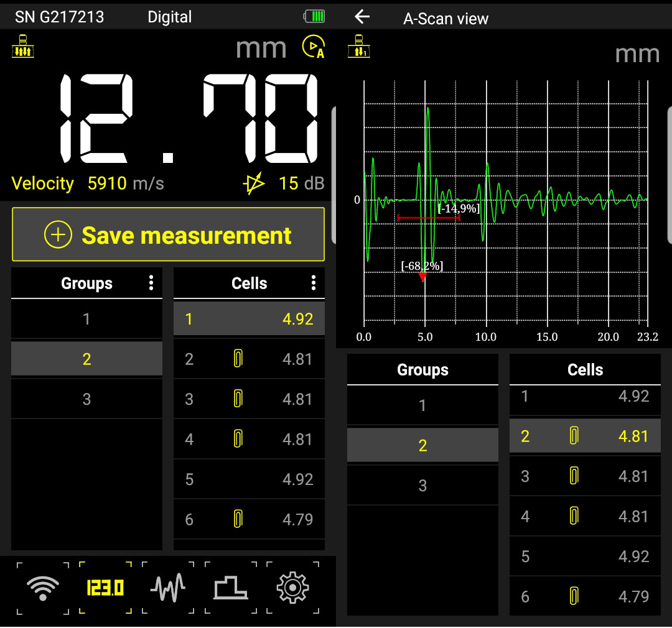Image resolution: width=672 pixels, height=628 pixels.
Task: Open the settings gear
Action: pyautogui.click(x=292, y=588)
